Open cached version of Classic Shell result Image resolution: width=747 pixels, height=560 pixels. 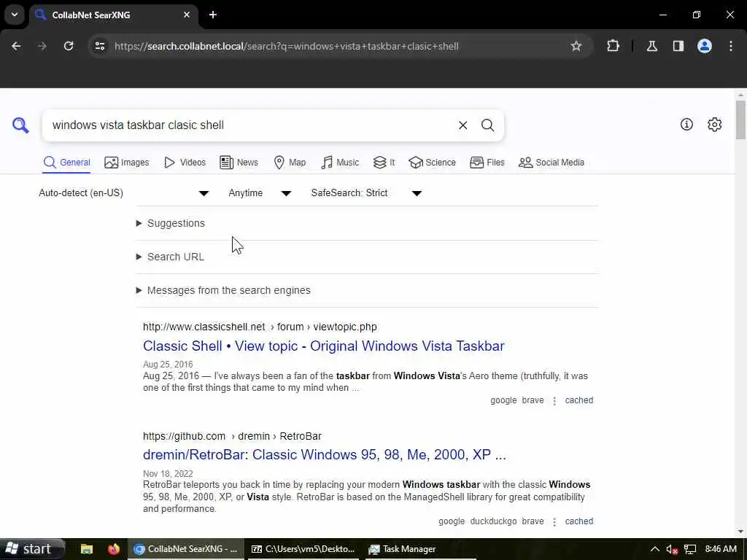(x=578, y=400)
